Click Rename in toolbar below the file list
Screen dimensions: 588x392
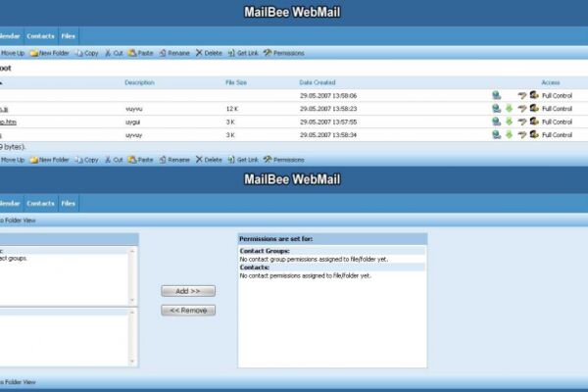(174, 160)
